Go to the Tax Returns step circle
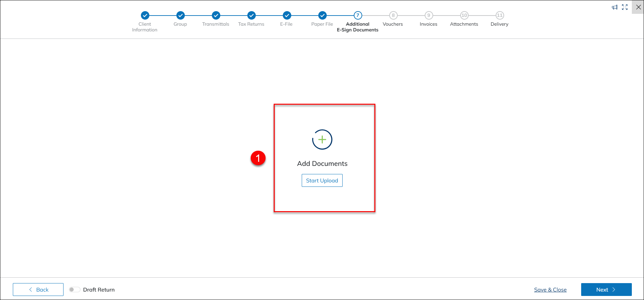The height and width of the screenshot is (300, 644). pyautogui.click(x=251, y=16)
